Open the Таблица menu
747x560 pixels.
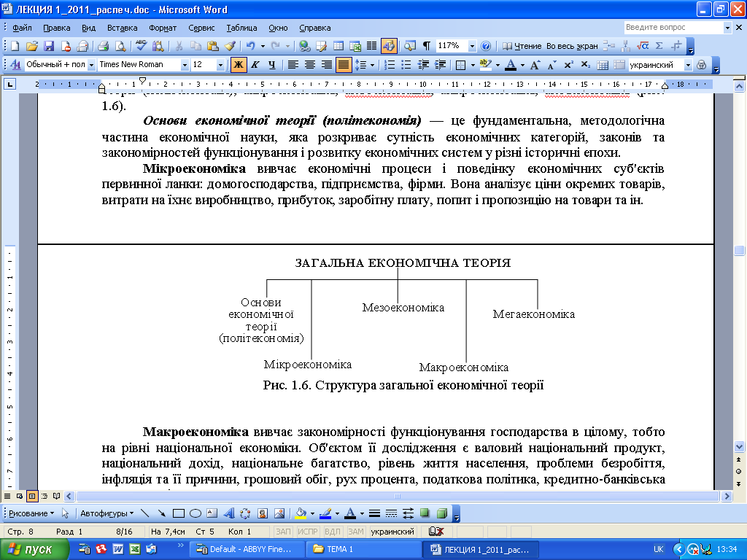241,28
